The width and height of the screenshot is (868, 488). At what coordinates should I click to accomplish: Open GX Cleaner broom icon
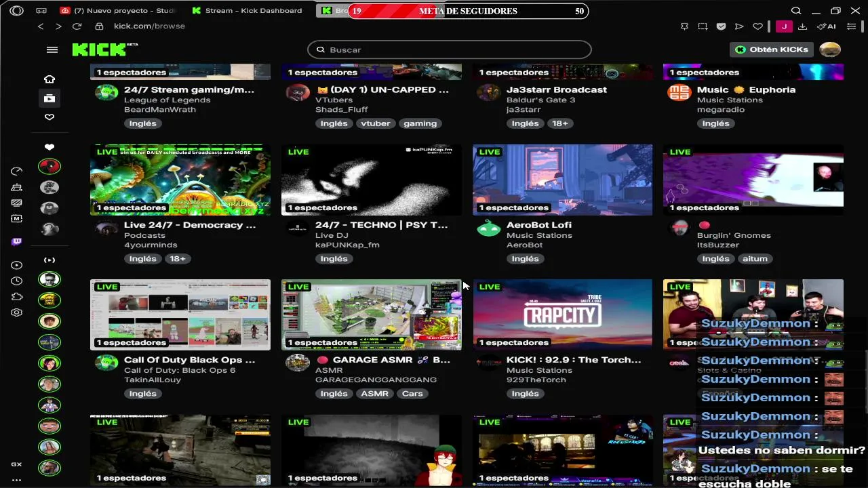click(17, 187)
